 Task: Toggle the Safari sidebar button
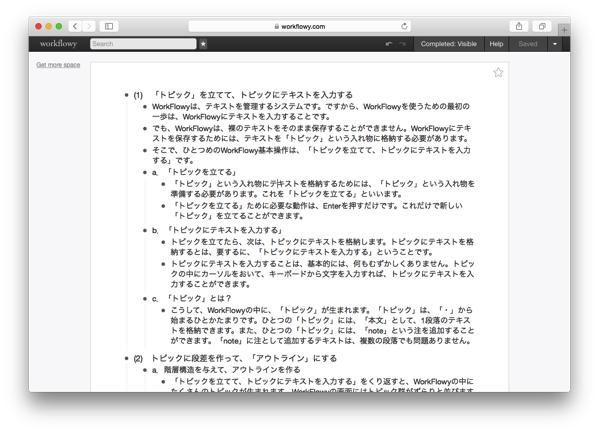[x=109, y=26]
